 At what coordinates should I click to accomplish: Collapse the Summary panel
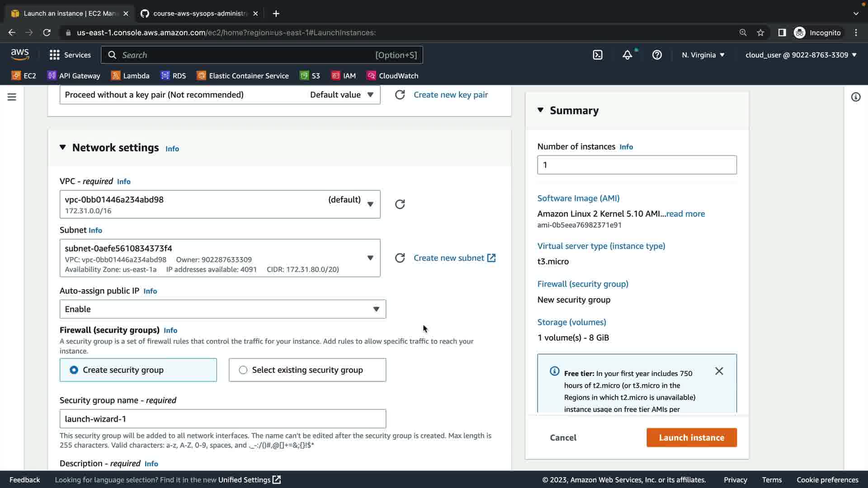pos(540,110)
